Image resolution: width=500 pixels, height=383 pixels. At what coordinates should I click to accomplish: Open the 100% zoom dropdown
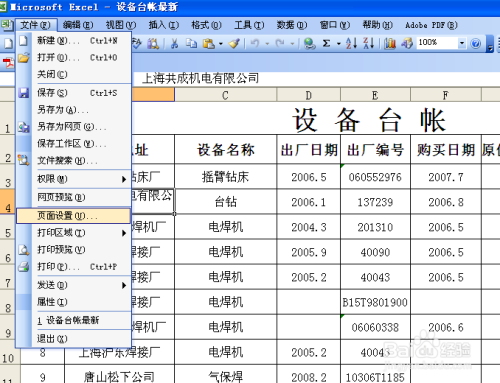(462, 43)
